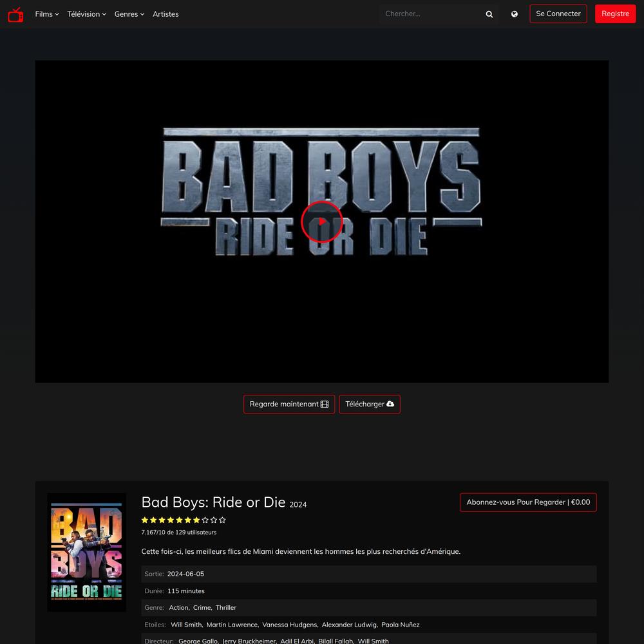The image size is (644, 644).
Task: Click the red TV site logo
Action: [15, 14]
